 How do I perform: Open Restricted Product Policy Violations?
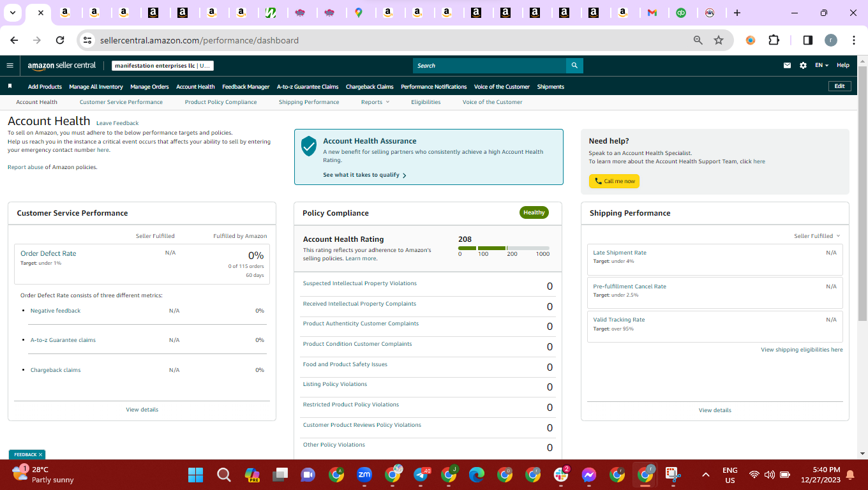point(351,405)
